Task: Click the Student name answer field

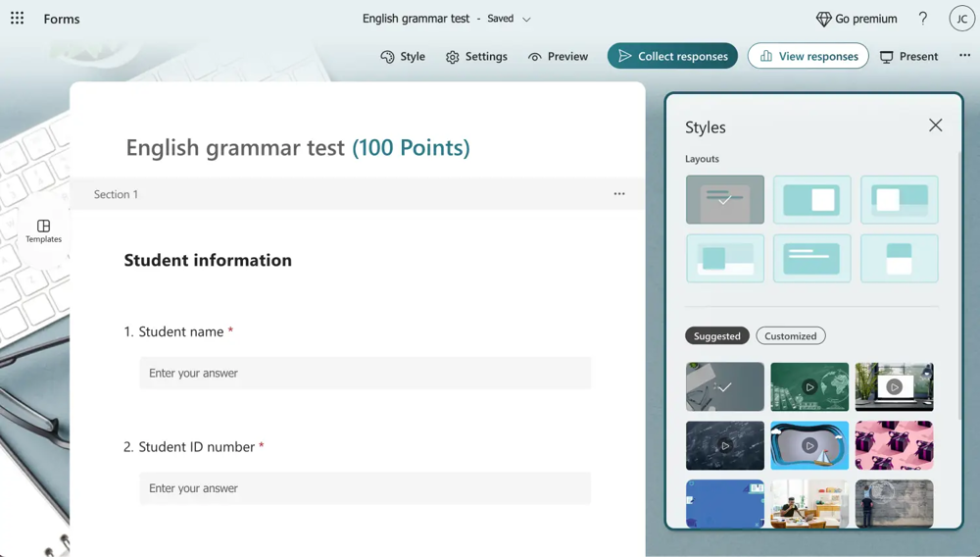Action: pyautogui.click(x=365, y=374)
